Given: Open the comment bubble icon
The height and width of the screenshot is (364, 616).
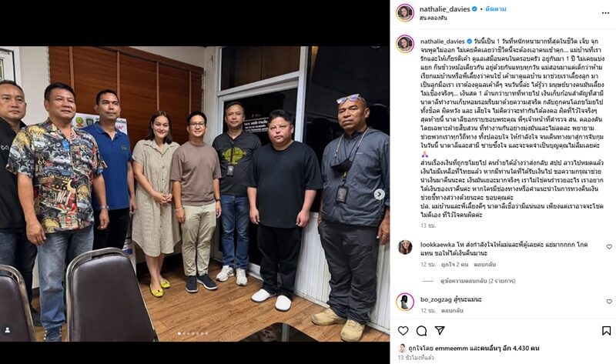Looking at the screenshot, I should pos(421,331).
